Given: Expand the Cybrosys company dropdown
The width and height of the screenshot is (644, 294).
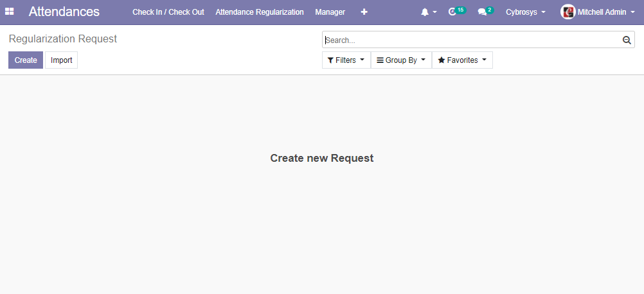Looking at the screenshot, I should [526, 12].
